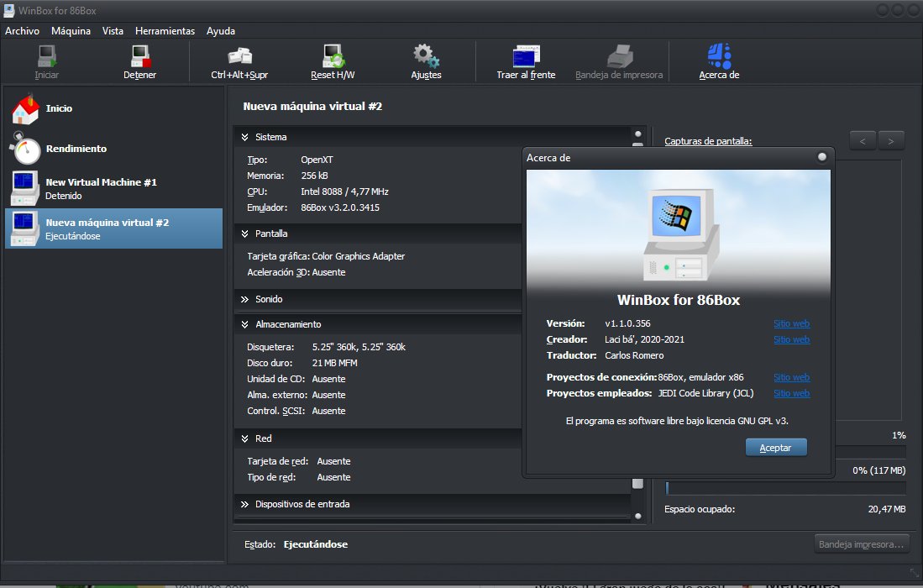The image size is (923, 588).
Task: Click Aceptar to close the dialog
Action: (x=776, y=448)
